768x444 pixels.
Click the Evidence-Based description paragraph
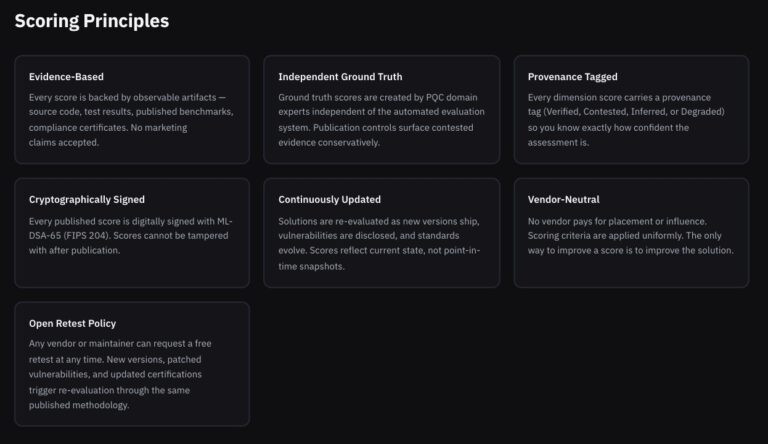pos(131,120)
